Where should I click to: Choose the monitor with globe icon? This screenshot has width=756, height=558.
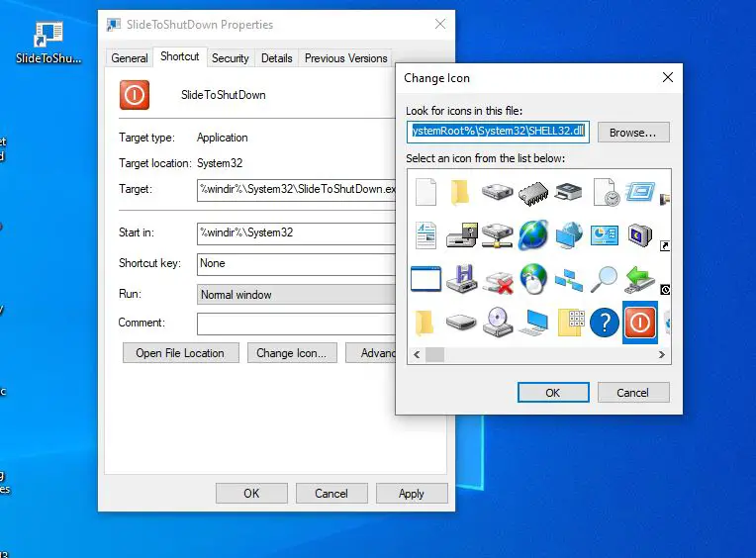click(569, 235)
